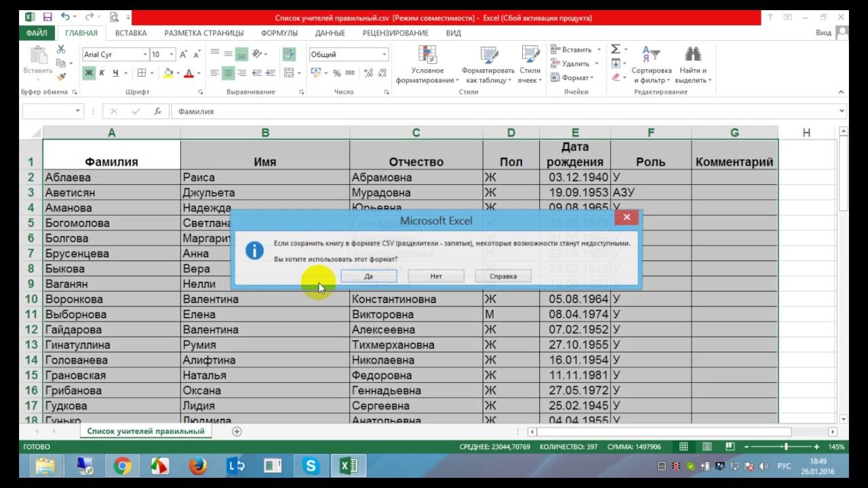Click the Borders icon
Screen dimensions: 868x488
[x=142, y=73]
